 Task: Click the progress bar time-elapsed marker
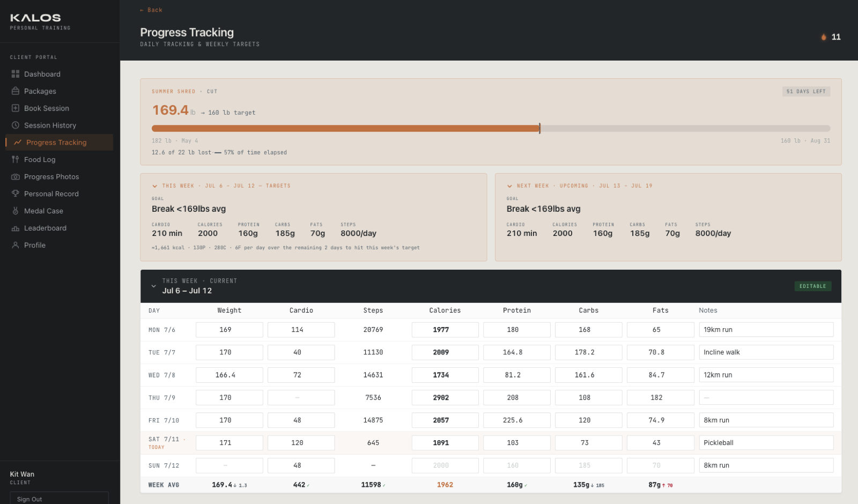[x=539, y=129]
